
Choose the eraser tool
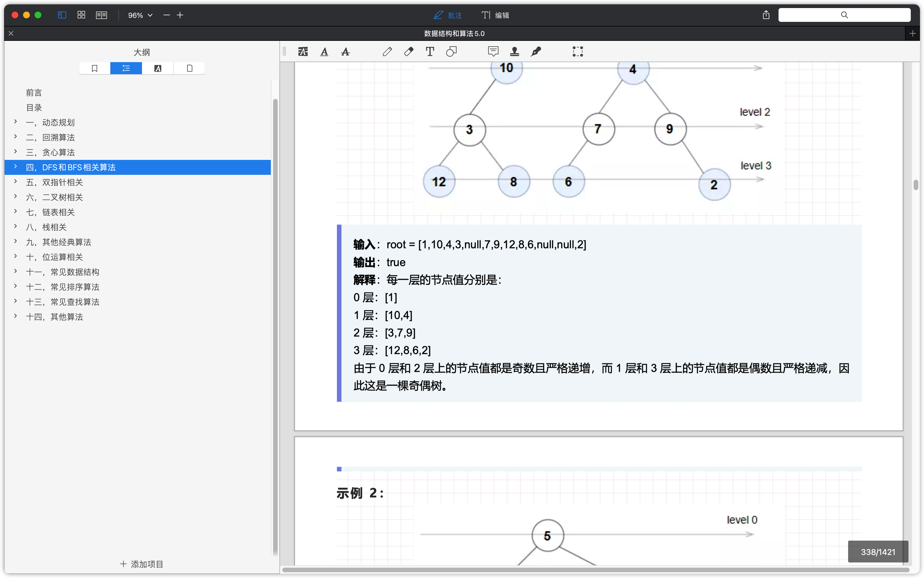coord(409,51)
